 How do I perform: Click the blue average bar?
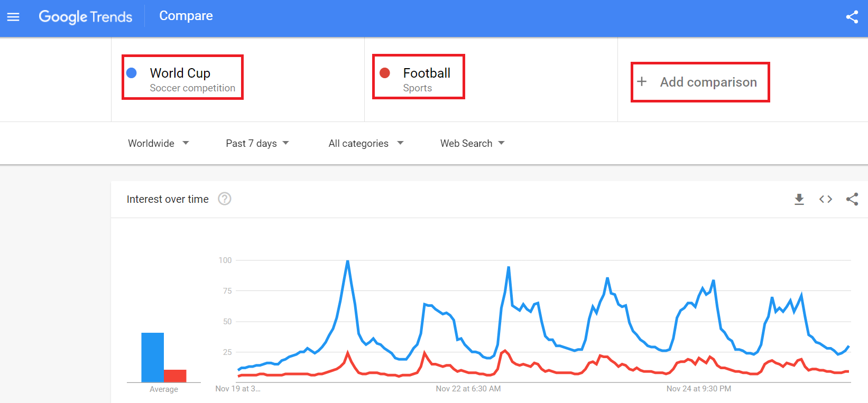tap(152, 357)
